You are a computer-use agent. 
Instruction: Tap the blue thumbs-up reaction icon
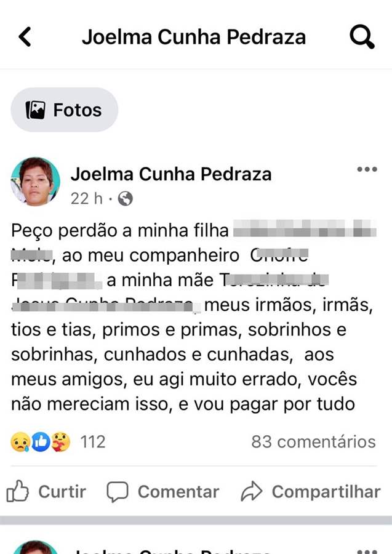41,441
